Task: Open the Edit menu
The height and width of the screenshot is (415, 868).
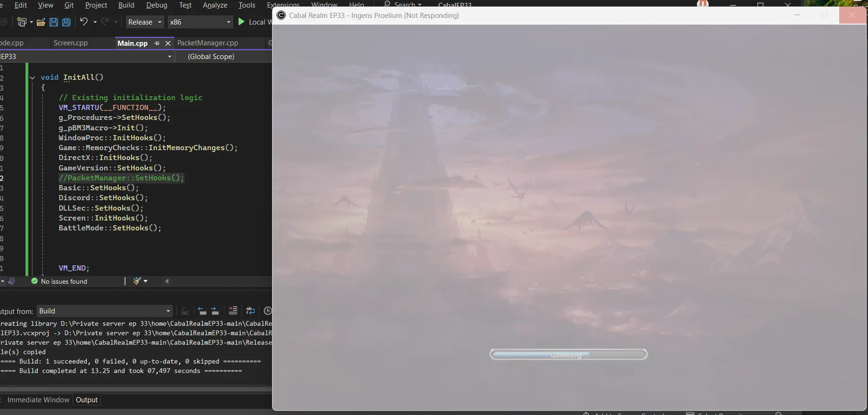Action: click(21, 5)
